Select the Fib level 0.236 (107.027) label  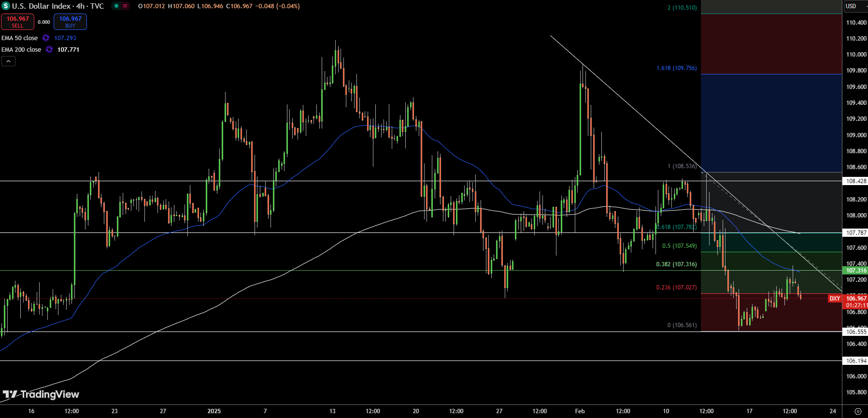click(677, 288)
